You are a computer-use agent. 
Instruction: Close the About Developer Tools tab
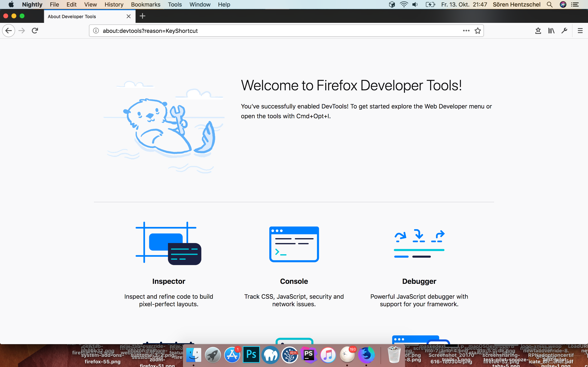coord(129,16)
